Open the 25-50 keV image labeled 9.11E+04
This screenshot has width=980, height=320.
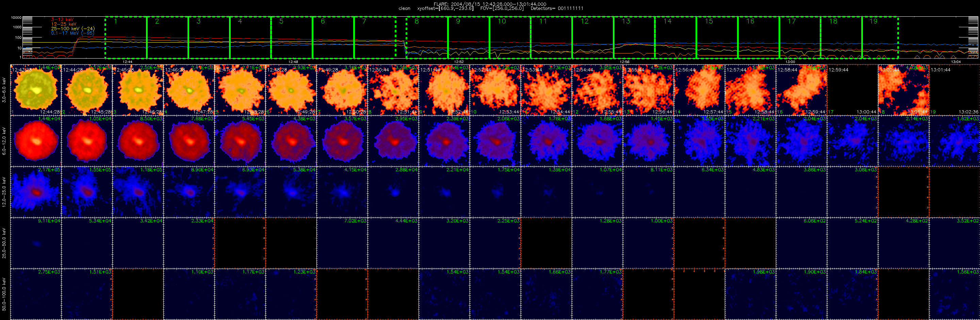click(36, 243)
